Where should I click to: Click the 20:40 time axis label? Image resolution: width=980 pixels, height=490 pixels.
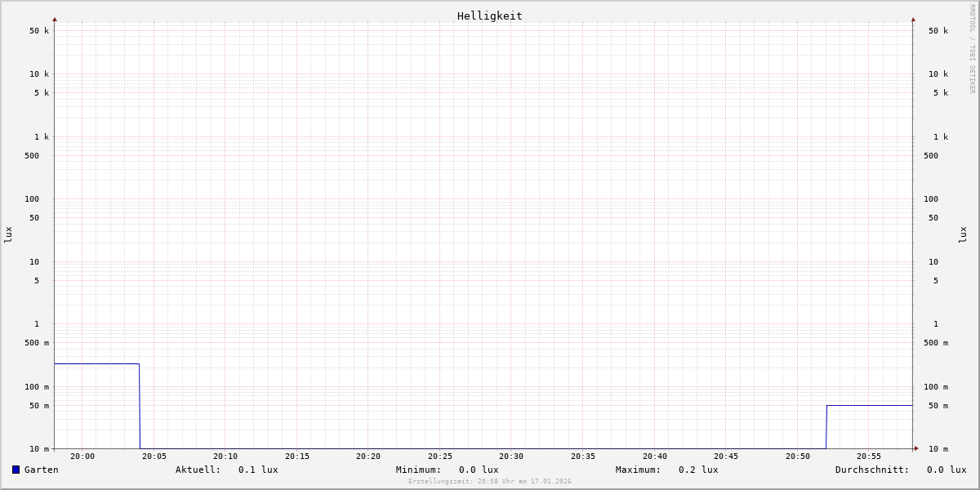tap(655, 457)
